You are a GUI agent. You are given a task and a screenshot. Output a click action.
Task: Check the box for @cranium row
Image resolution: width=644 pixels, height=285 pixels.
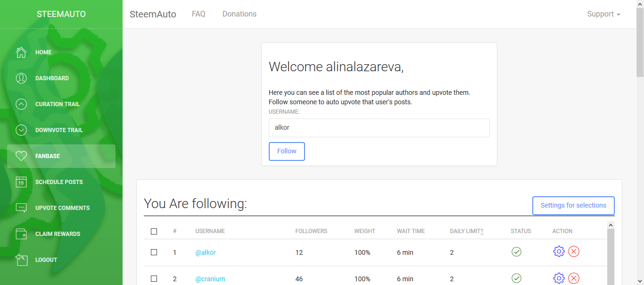pyautogui.click(x=154, y=279)
